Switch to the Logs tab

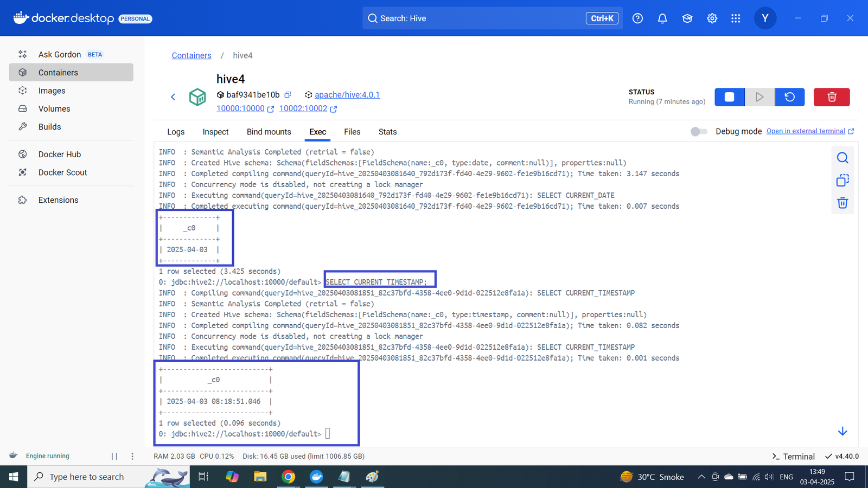[x=176, y=132]
